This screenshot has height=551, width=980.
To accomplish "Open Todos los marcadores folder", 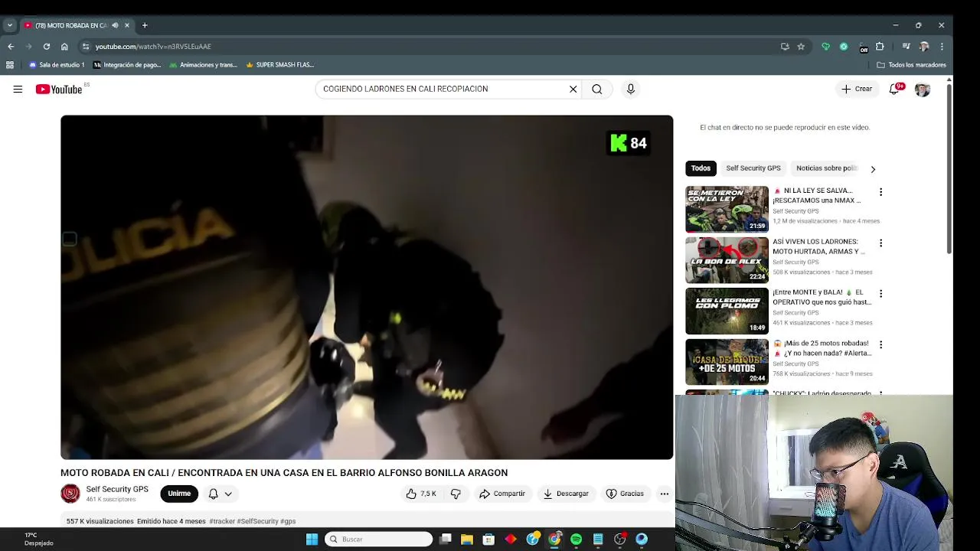I will point(911,65).
